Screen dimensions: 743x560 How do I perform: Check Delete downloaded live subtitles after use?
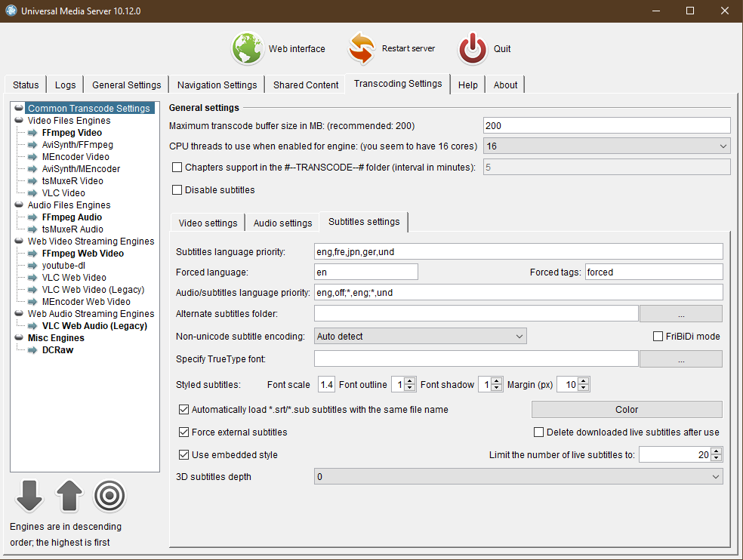pyautogui.click(x=539, y=432)
